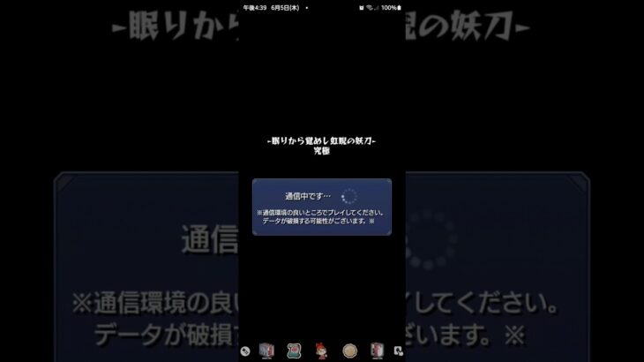Open the gold coin medal icon
The width and height of the screenshot is (644, 362).
[x=349, y=351]
